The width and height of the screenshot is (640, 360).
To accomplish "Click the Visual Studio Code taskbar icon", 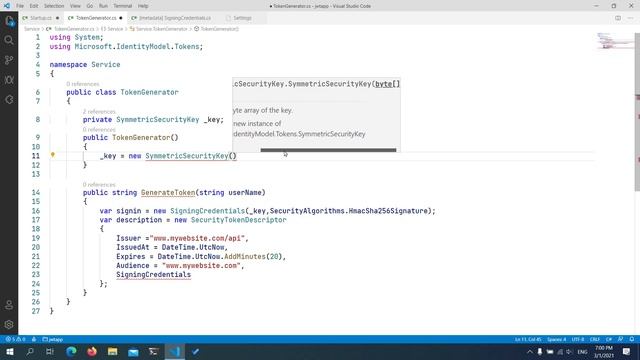I will (x=175, y=351).
